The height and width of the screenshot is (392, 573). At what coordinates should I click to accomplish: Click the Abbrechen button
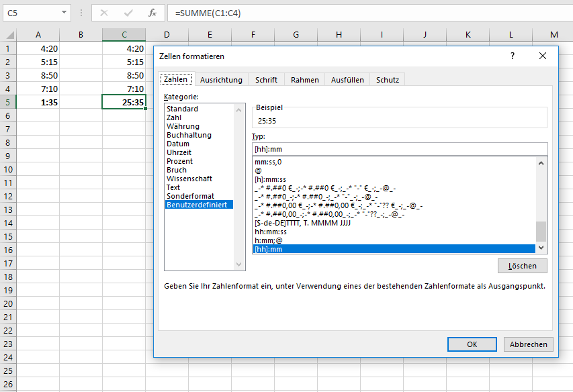click(529, 344)
